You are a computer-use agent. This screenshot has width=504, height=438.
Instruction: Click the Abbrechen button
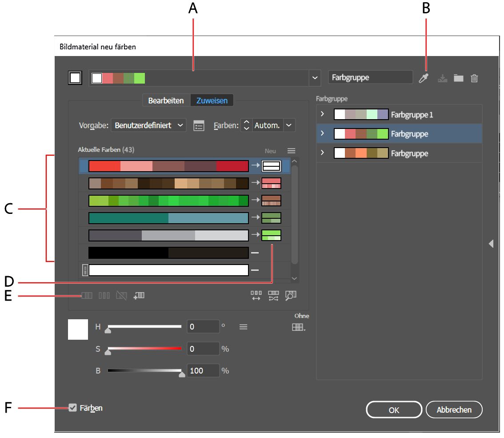click(x=454, y=410)
